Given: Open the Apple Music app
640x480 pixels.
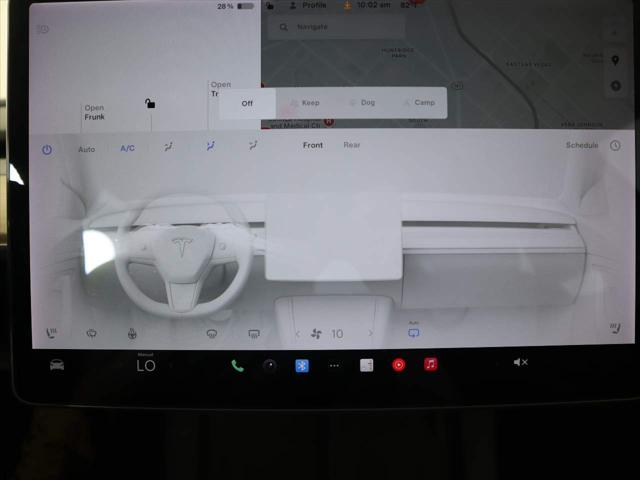Looking at the screenshot, I should (x=431, y=364).
